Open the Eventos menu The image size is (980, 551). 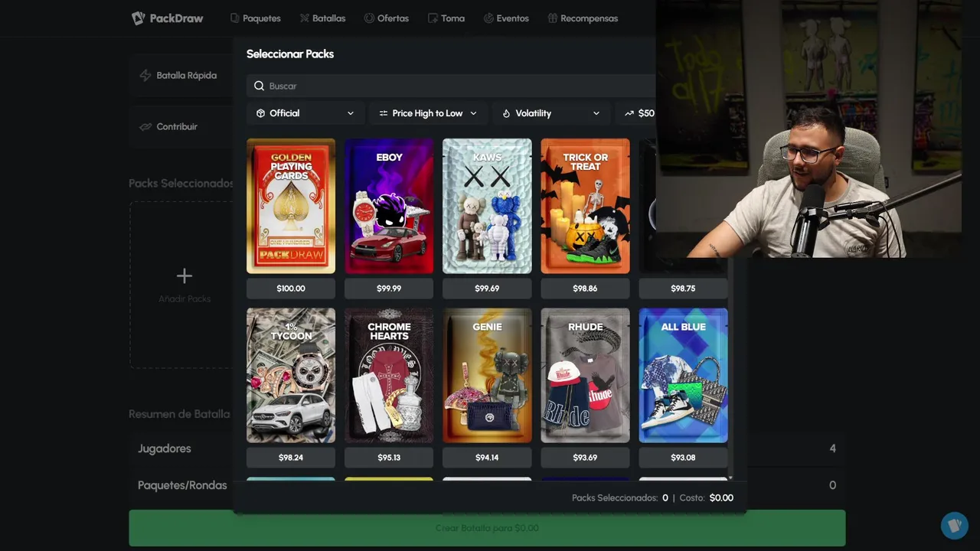tap(506, 18)
